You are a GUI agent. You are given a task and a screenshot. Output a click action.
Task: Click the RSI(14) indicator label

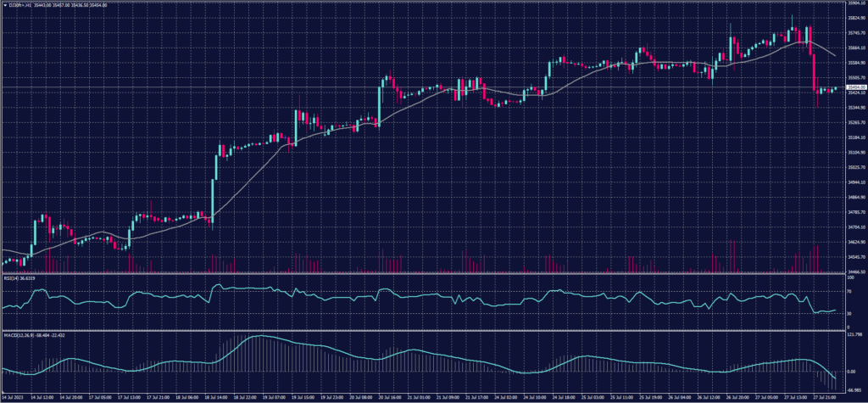click(x=17, y=277)
